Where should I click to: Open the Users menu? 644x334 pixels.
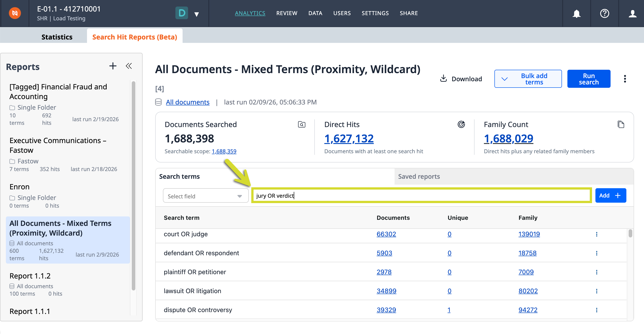coord(342,13)
